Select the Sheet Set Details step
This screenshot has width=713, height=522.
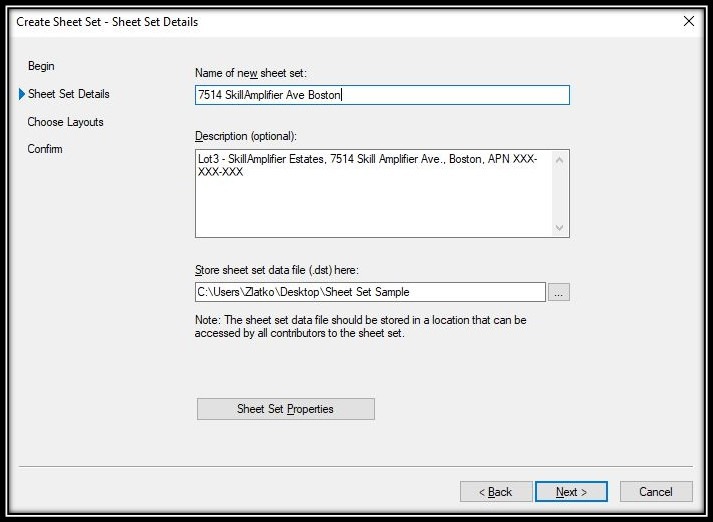pyautogui.click(x=69, y=94)
